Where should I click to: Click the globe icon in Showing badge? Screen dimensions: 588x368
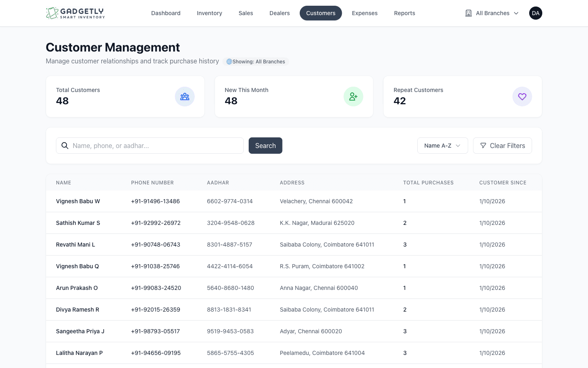[229, 62]
